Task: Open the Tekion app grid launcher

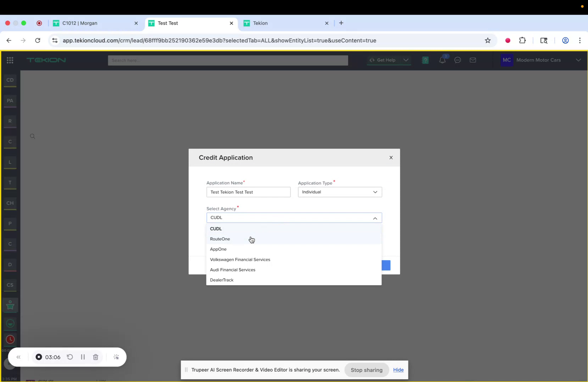Action: pyautogui.click(x=10, y=60)
